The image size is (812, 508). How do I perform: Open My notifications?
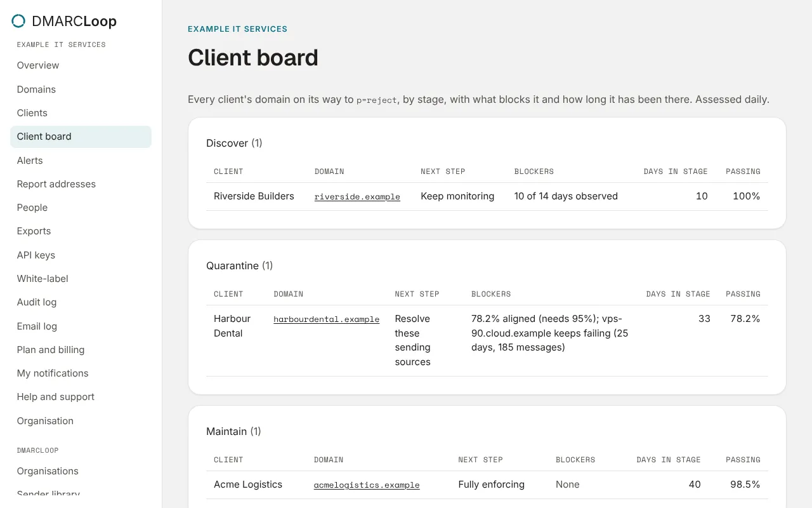[81, 373]
